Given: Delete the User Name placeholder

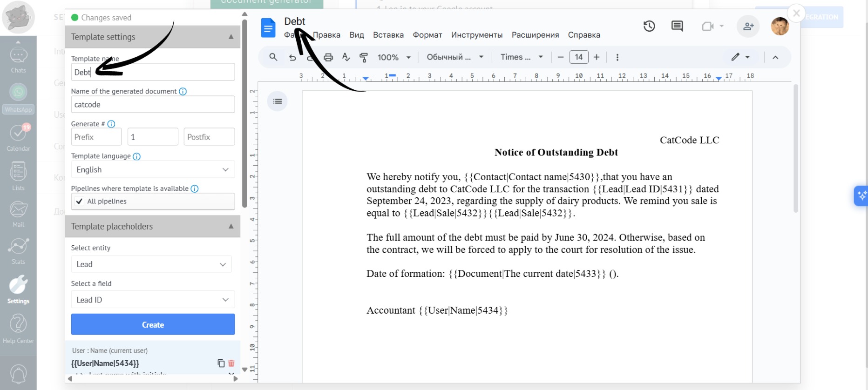Looking at the screenshot, I should pos(231,363).
